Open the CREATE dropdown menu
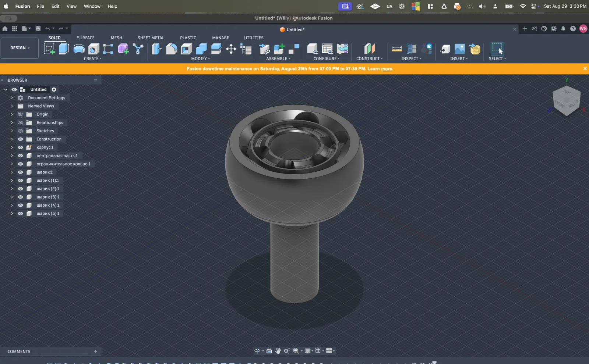 click(x=92, y=59)
